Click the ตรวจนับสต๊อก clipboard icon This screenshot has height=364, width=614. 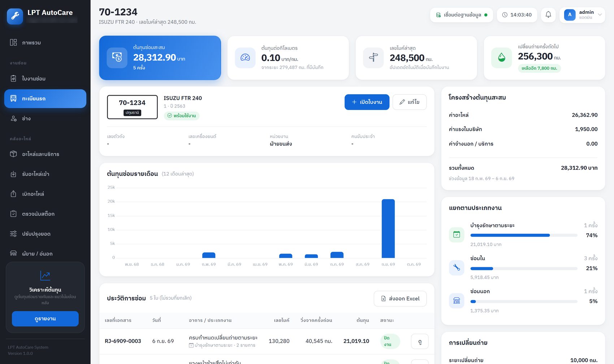click(13, 214)
